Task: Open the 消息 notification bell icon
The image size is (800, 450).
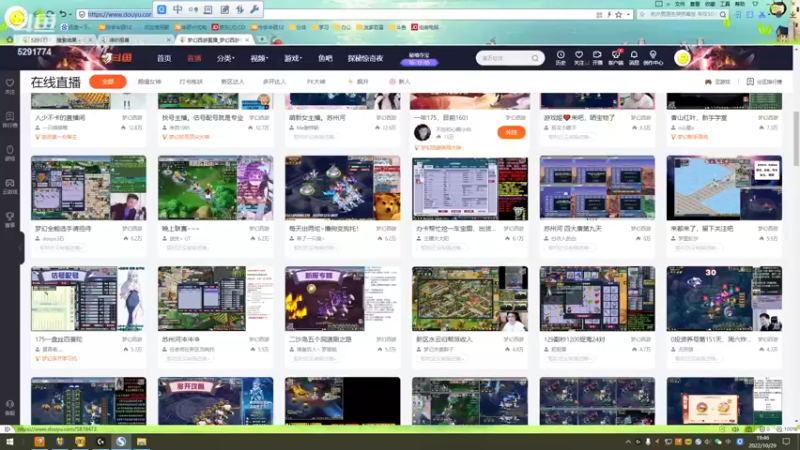Action: point(634,57)
